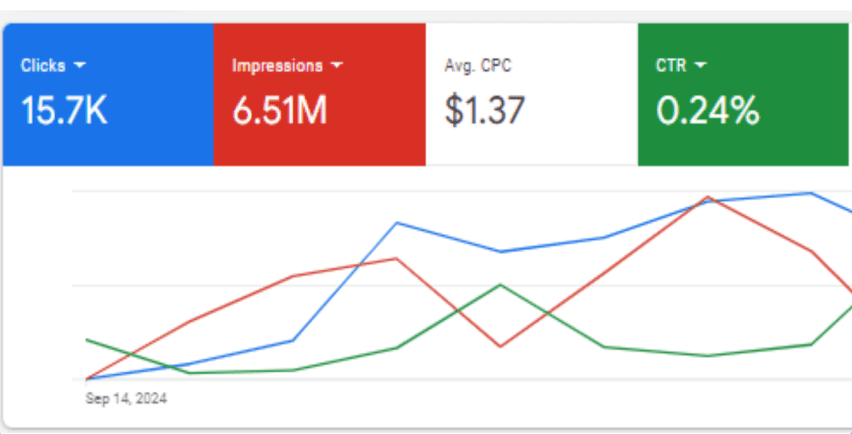Open the Impressions metric dropdown arrow
Screen dimensions: 852x434
click(x=337, y=65)
